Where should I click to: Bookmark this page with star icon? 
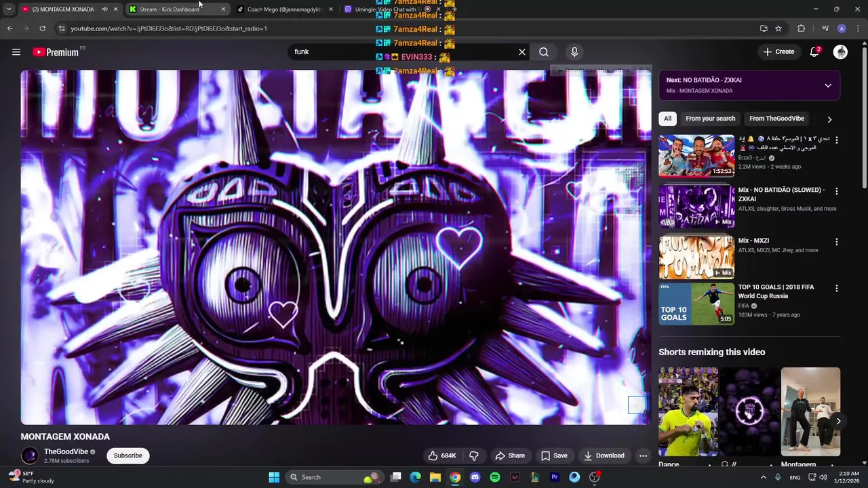[778, 28]
